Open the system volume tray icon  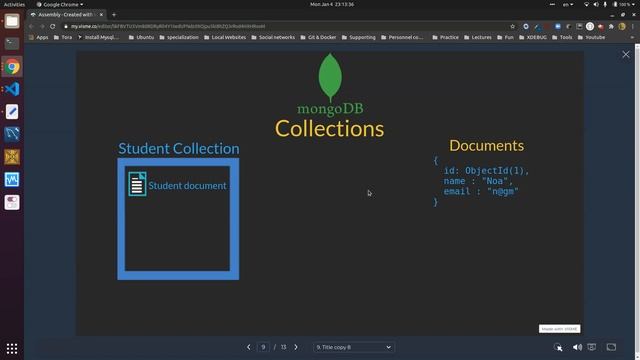(596, 4)
